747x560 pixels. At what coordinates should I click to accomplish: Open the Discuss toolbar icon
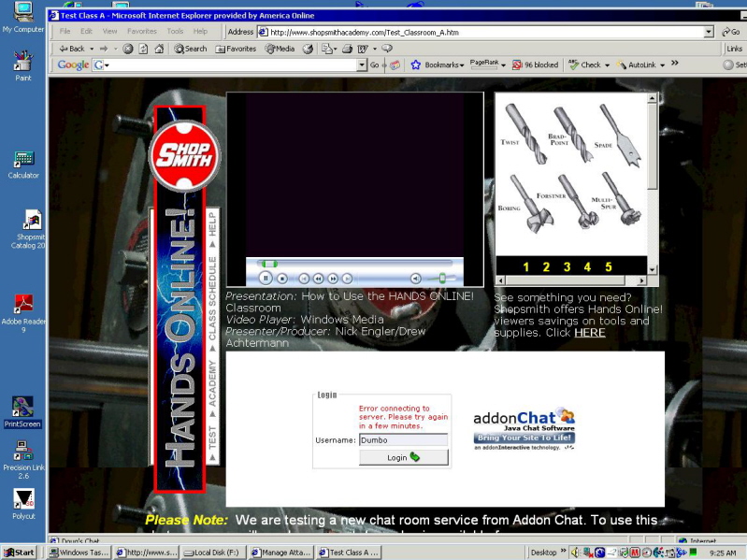387,49
